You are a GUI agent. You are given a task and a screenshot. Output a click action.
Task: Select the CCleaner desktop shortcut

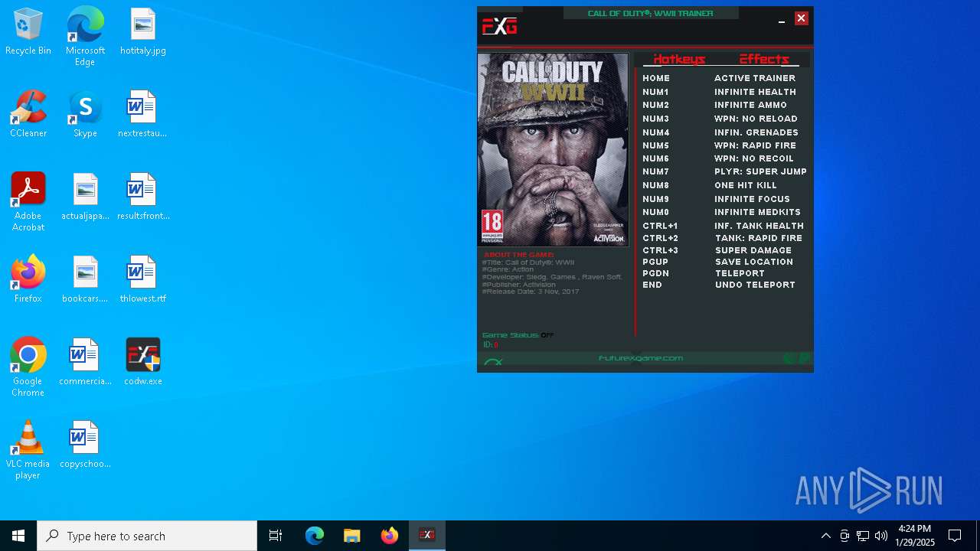click(x=28, y=115)
